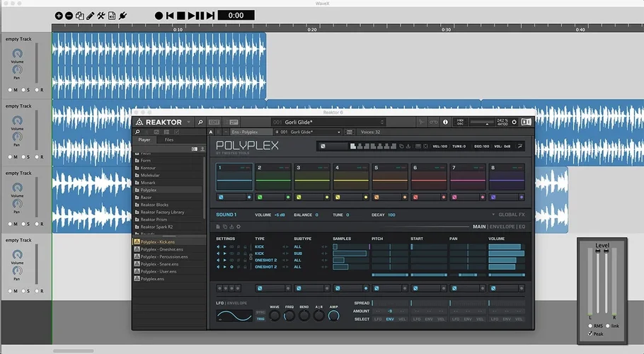Click the LFO FREQ knob

point(289,315)
